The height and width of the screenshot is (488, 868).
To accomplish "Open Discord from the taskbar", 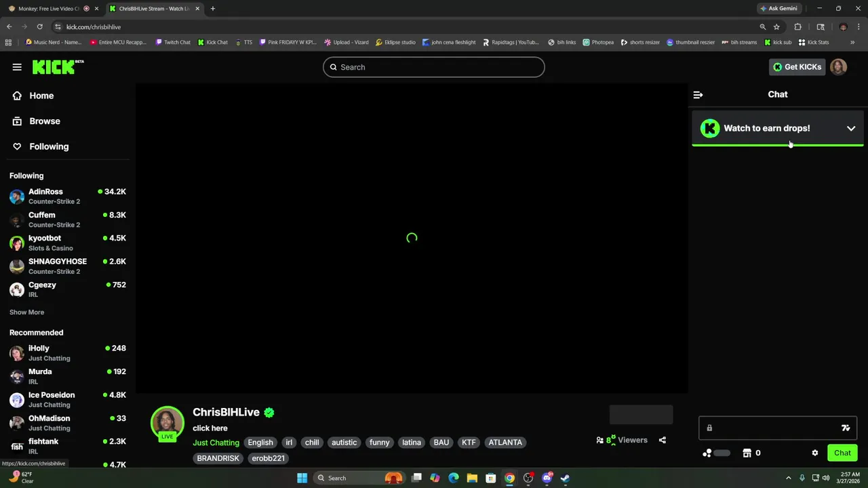I will pyautogui.click(x=547, y=478).
